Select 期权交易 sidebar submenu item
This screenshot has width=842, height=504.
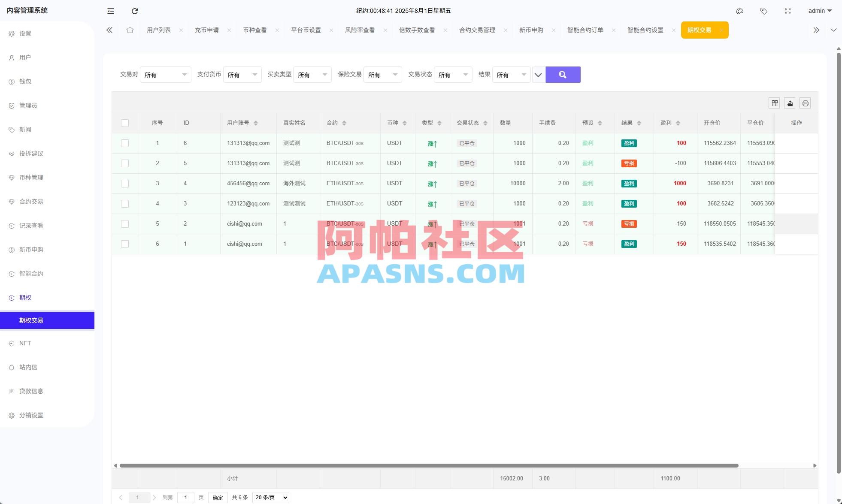(x=47, y=320)
